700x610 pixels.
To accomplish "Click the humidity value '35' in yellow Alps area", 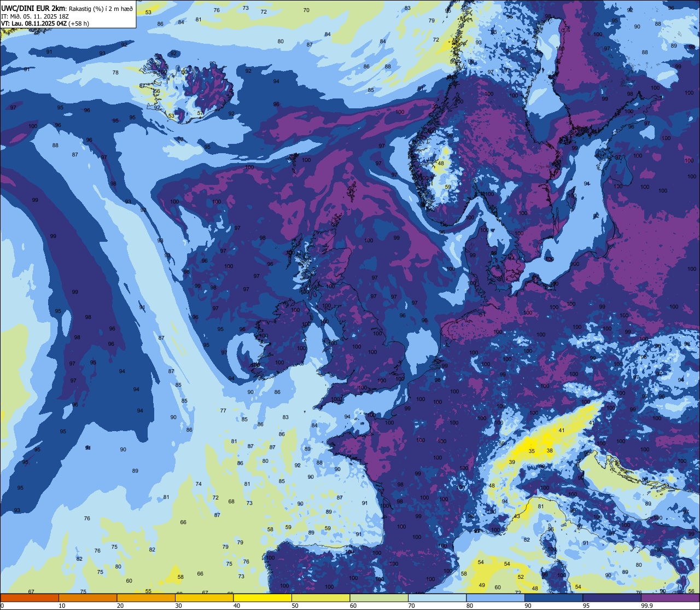I will [x=532, y=451].
